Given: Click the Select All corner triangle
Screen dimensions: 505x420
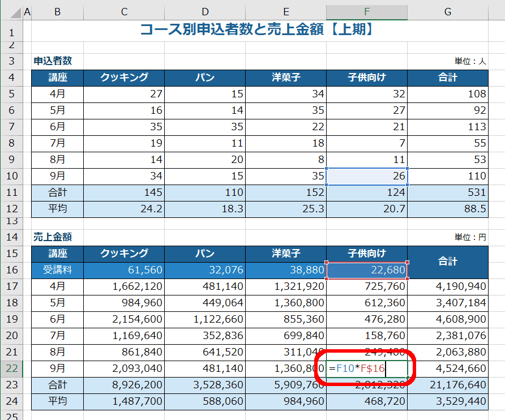Looking at the screenshot, I should tap(11, 12).
